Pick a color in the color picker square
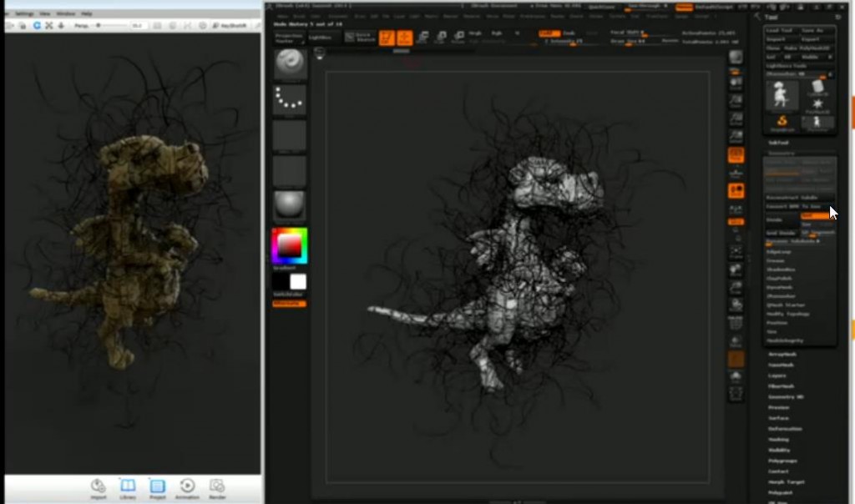 [x=289, y=245]
